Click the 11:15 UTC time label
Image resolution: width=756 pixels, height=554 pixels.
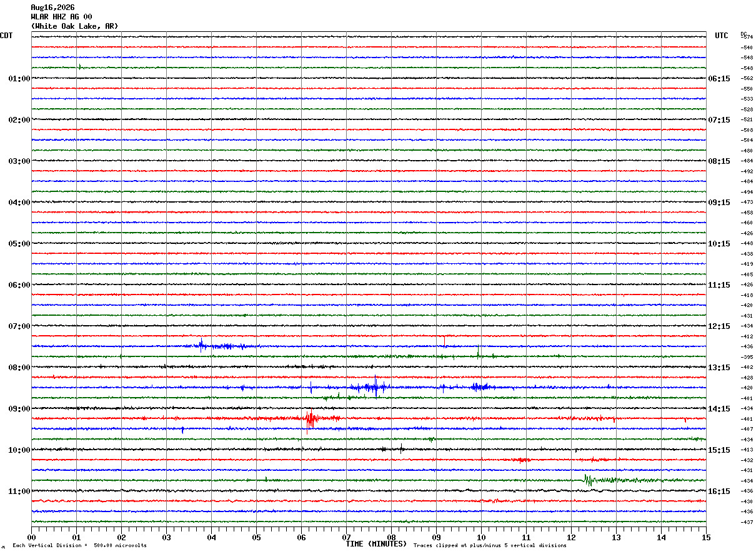tap(719, 285)
